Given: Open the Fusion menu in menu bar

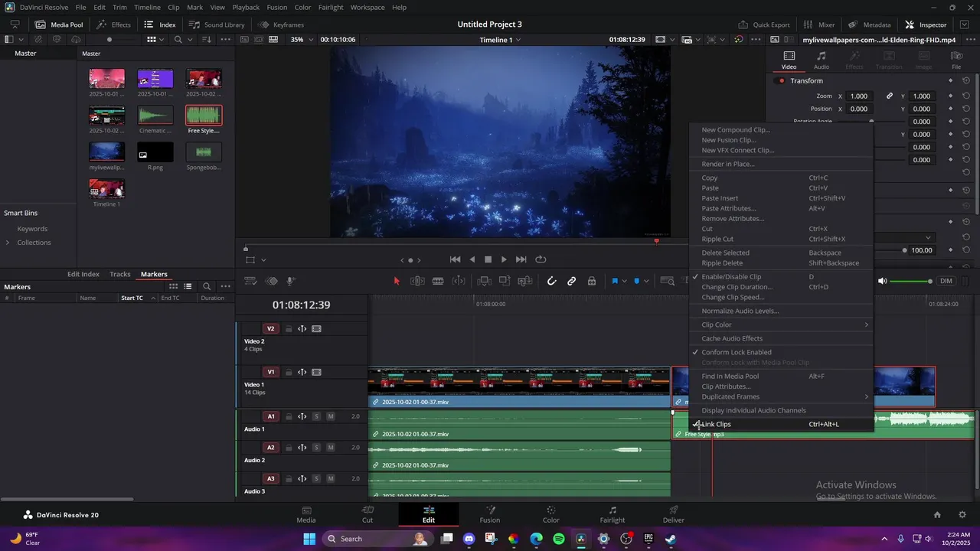Looking at the screenshot, I should click(277, 7).
